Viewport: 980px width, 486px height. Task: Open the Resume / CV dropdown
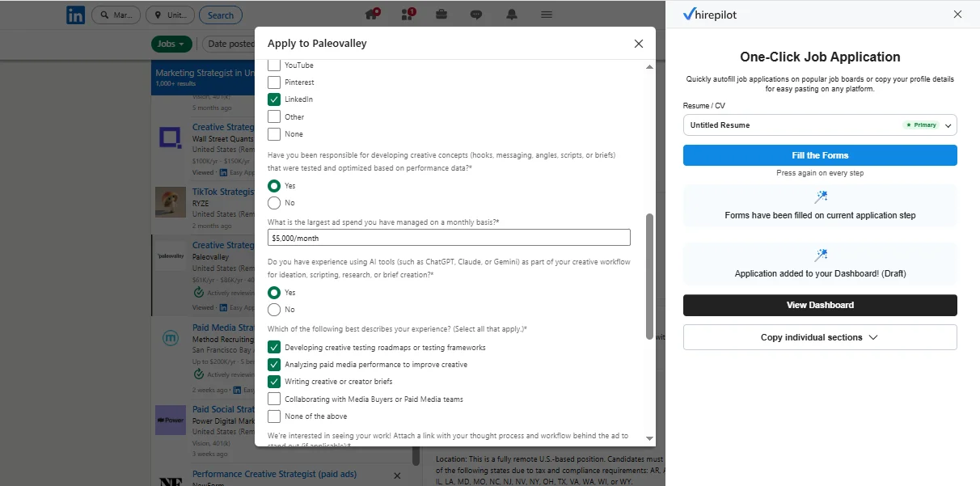click(x=820, y=125)
